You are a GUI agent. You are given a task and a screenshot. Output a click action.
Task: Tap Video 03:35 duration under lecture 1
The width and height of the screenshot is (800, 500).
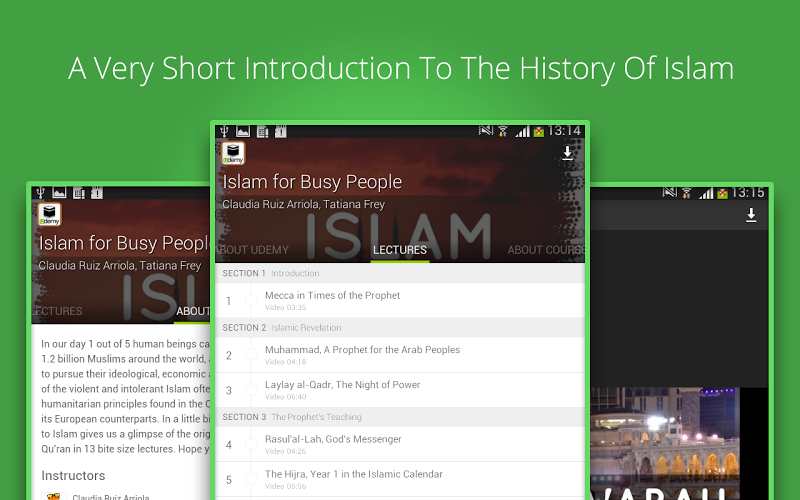click(x=285, y=307)
